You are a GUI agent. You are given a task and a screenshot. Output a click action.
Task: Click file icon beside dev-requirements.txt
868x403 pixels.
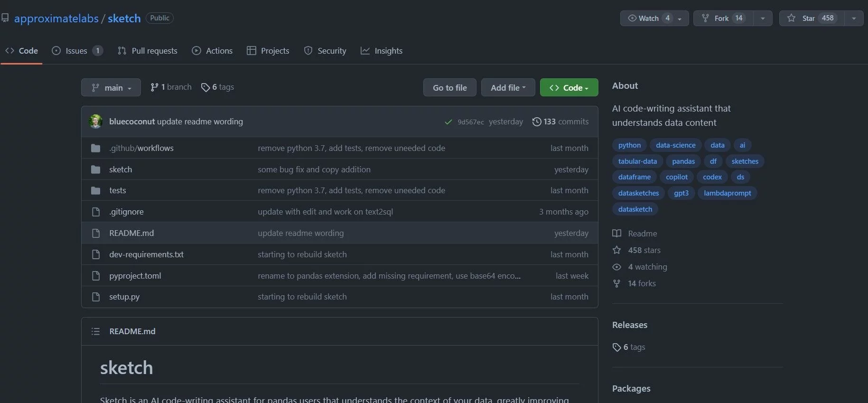(96, 254)
